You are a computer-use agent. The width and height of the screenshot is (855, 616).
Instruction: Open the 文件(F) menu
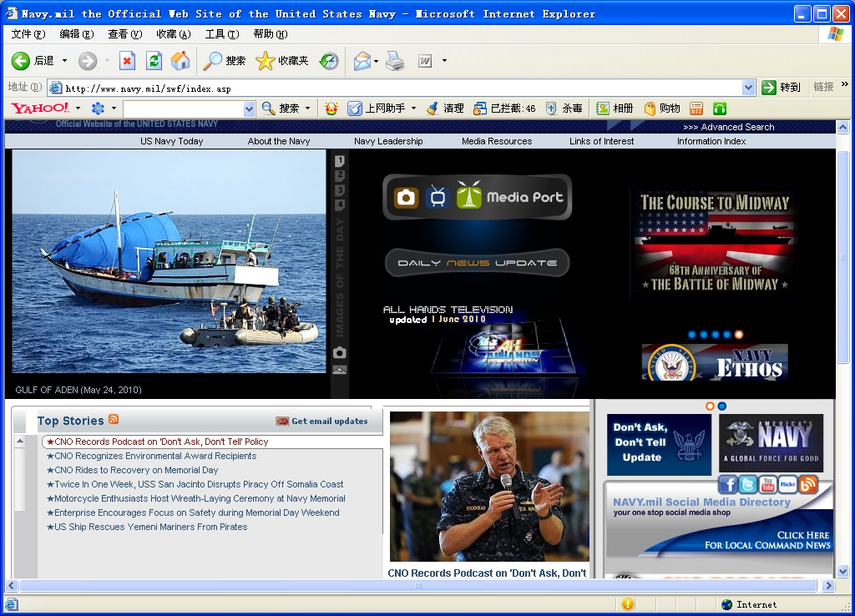click(28, 34)
